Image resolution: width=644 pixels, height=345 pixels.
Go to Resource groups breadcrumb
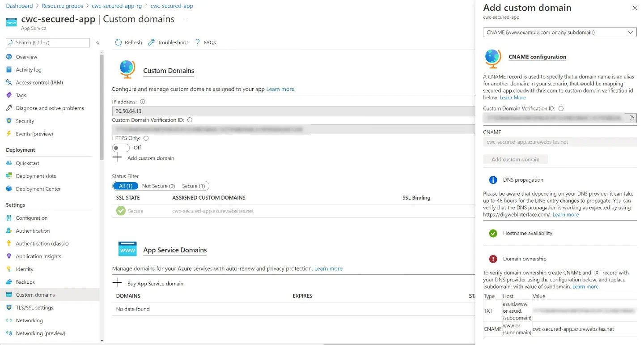(x=62, y=6)
